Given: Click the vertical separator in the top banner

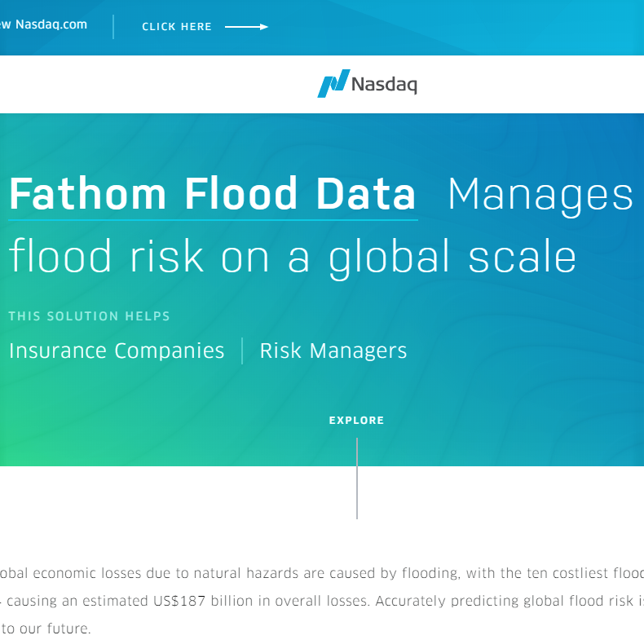Looking at the screenshot, I should pos(113,26).
